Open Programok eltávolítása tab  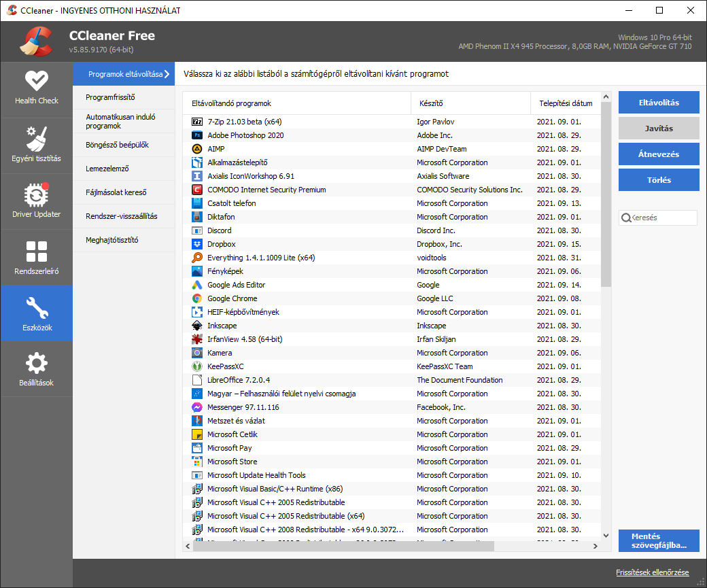click(124, 74)
